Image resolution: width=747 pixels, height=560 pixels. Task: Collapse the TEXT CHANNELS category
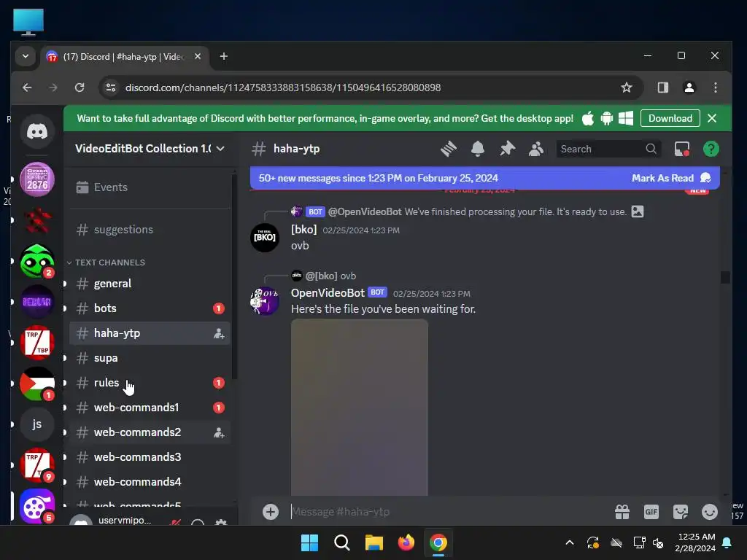click(x=106, y=262)
